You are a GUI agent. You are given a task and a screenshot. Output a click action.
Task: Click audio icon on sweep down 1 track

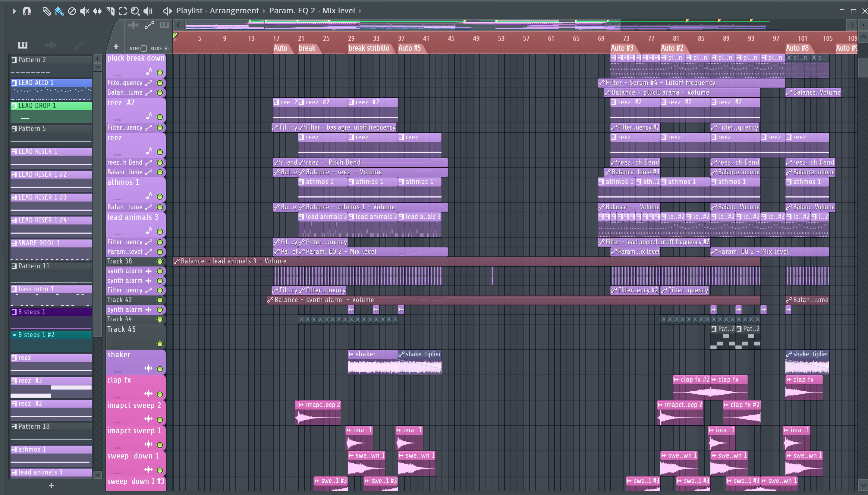[149, 469]
